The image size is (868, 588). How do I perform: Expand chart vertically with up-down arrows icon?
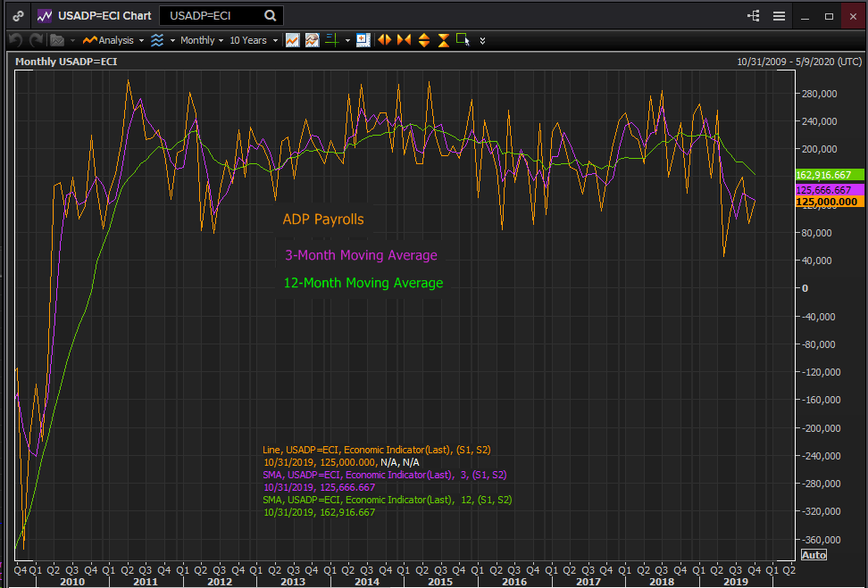(423, 40)
